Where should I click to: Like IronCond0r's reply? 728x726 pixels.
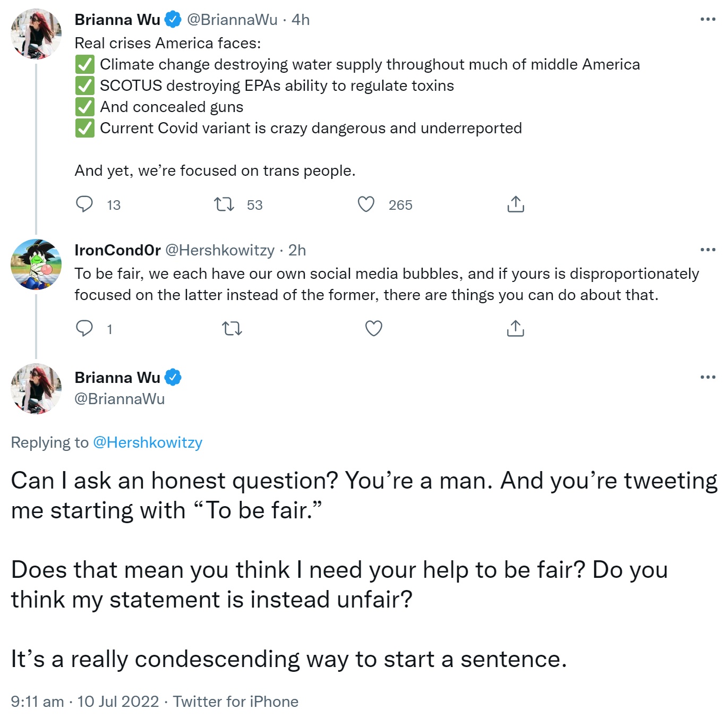click(374, 329)
